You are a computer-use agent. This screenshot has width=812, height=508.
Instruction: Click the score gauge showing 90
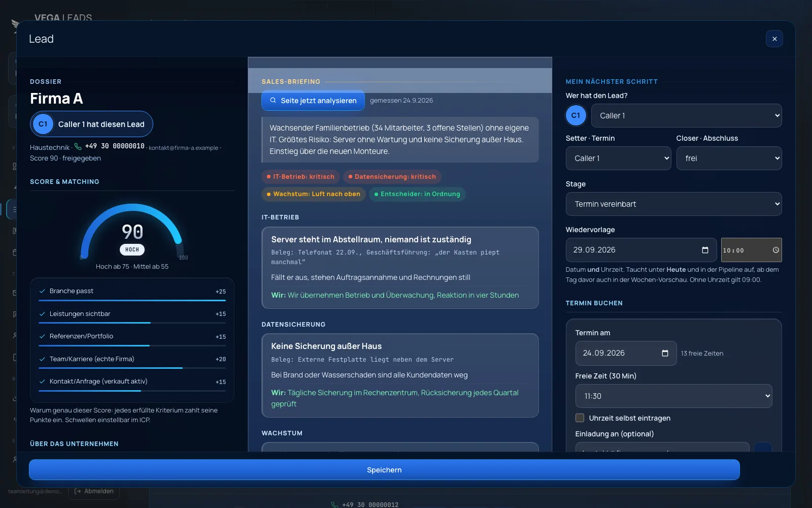(x=132, y=231)
